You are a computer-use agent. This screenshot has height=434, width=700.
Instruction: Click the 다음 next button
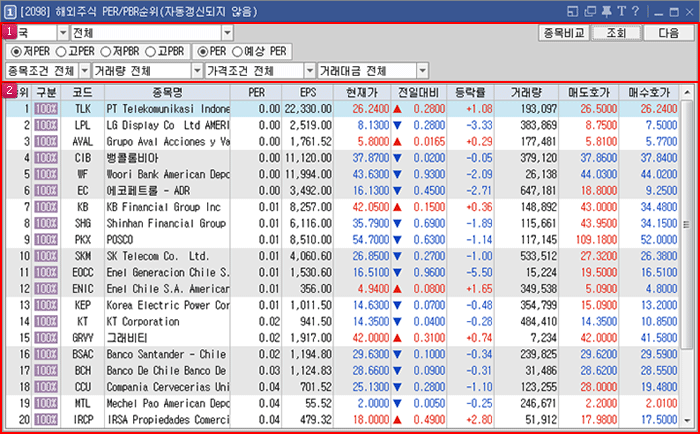(x=669, y=33)
